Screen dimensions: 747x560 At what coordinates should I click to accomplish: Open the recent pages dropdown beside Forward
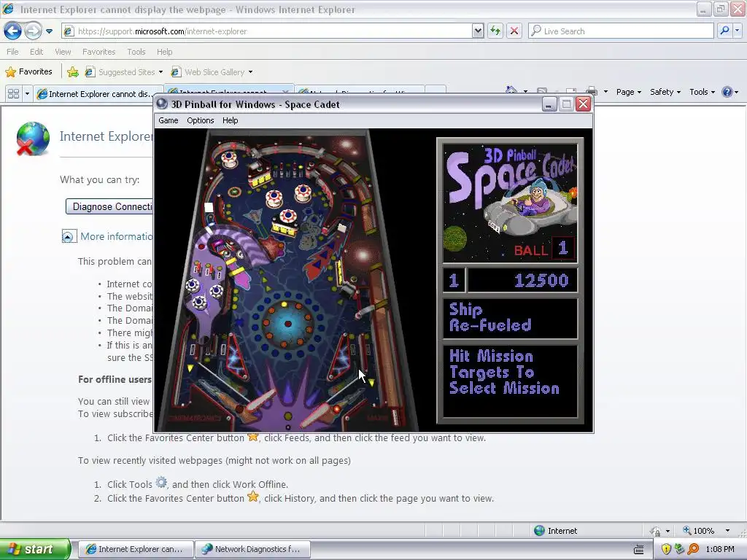49,31
